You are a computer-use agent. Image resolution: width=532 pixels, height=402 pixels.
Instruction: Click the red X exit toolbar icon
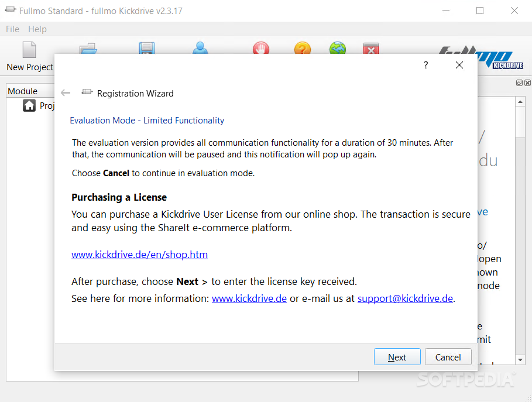(371, 48)
